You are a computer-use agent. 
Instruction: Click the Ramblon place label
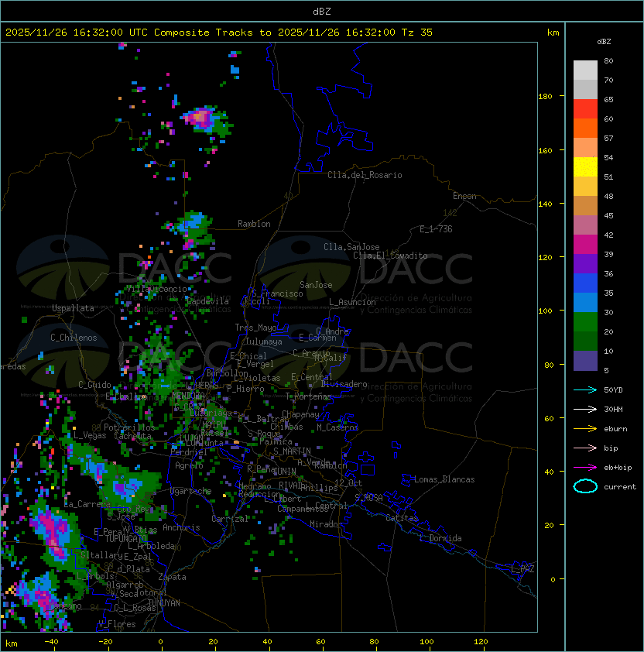(x=254, y=224)
